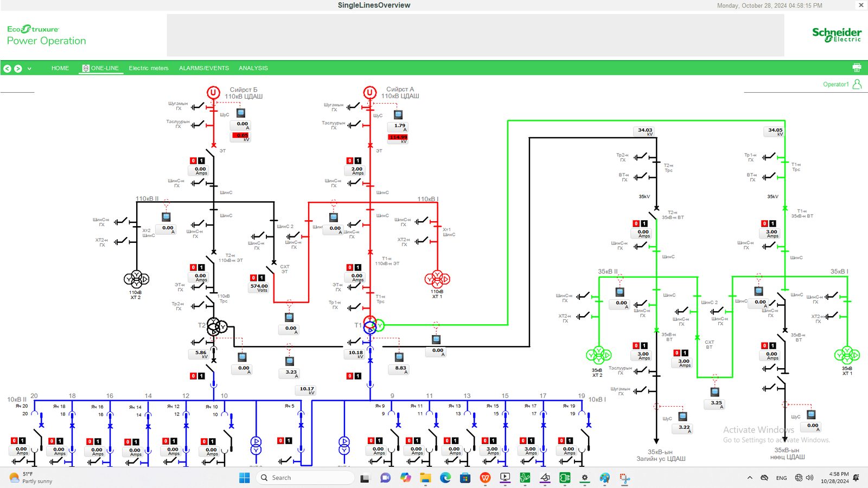The width and height of the screenshot is (868, 488).
Task: Click the 35кВ ХТ 1 transformer symbol
Action: (x=847, y=355)
